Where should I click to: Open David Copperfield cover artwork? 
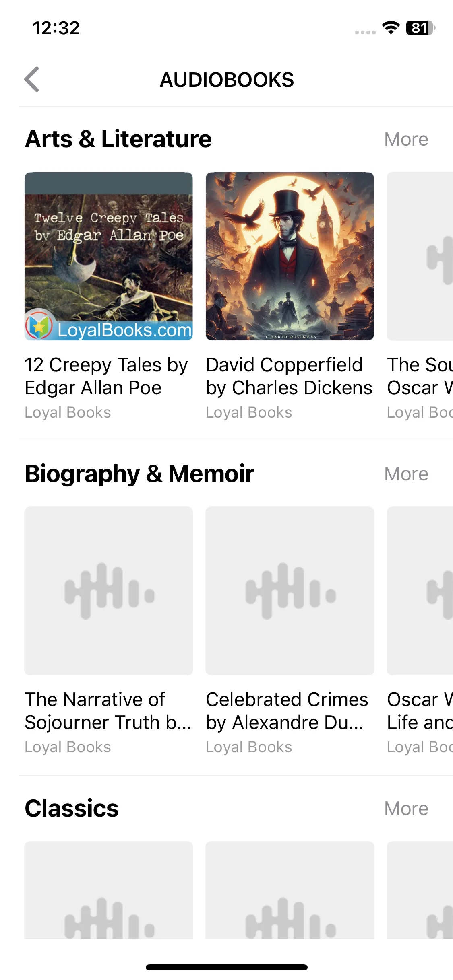[290, 256]
